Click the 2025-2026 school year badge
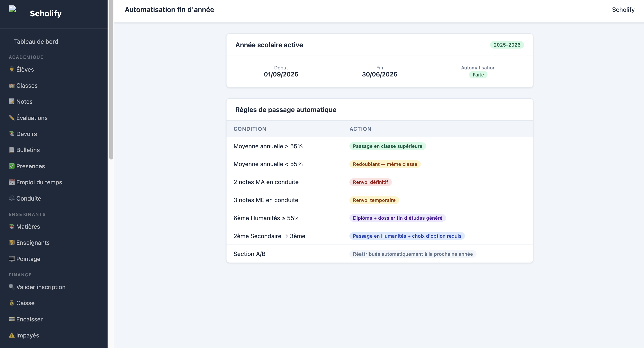Screen dimensions: 644x348 tap(507, 45)
